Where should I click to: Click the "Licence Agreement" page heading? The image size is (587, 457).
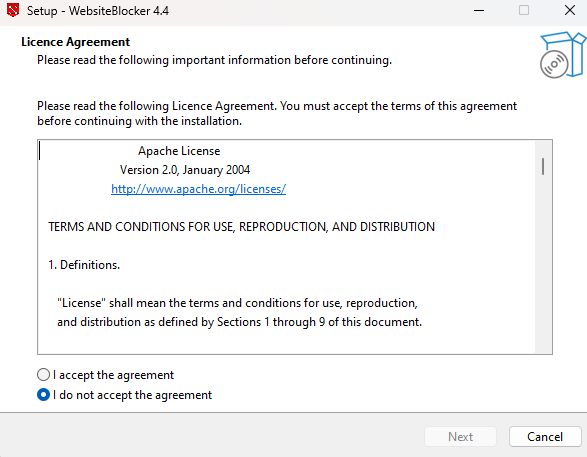coord(75,42)
